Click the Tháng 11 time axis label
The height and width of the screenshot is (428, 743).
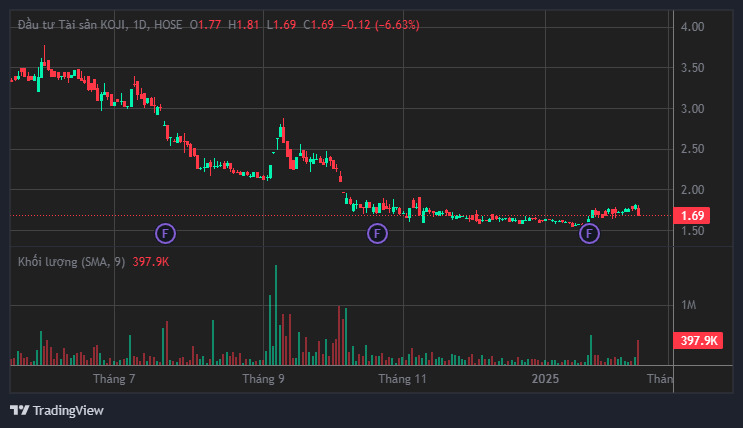point(402,379)
